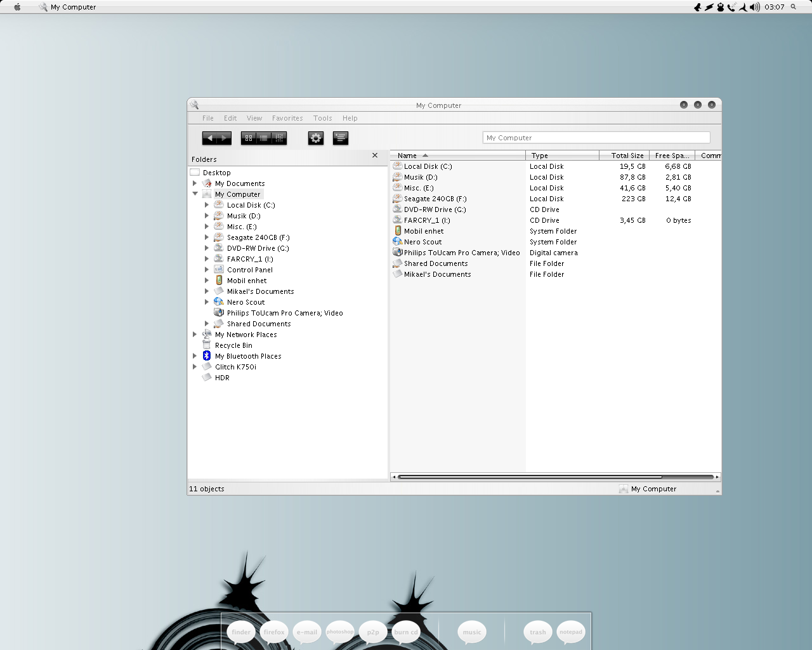Screen dimensions: 812x650
Task: Click the folder list toolbar button
Action: pos(341,138)
